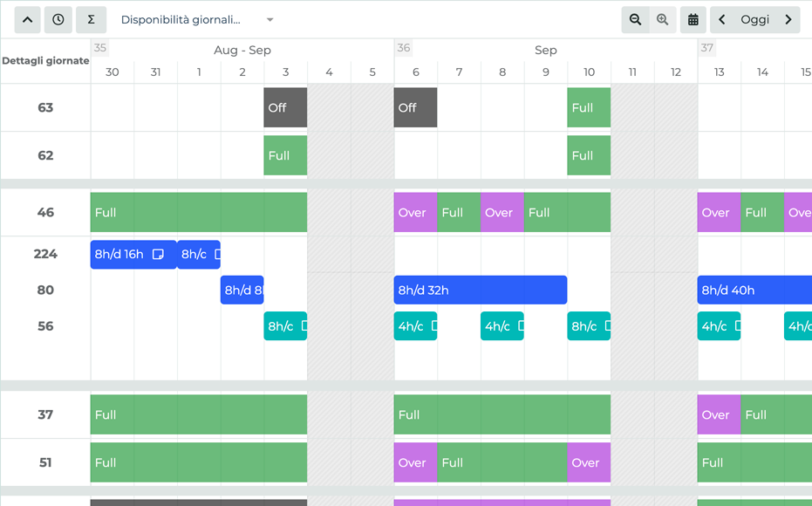Screen dimensions: 812x506
Task: Click the Dettagli giornate column header
Action: pyautogui.click(x=45, y=61)
